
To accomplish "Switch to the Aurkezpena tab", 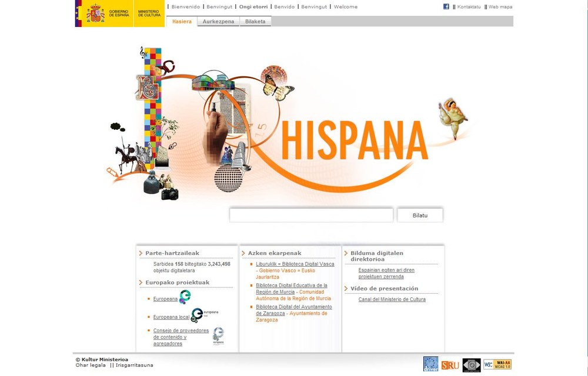I will (218, 22).
